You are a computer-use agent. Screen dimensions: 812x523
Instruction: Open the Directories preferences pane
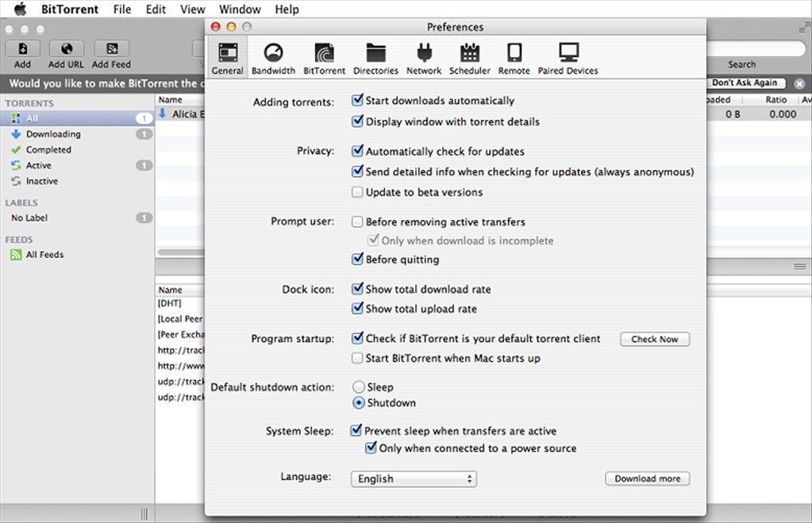(x=375, y=59)
